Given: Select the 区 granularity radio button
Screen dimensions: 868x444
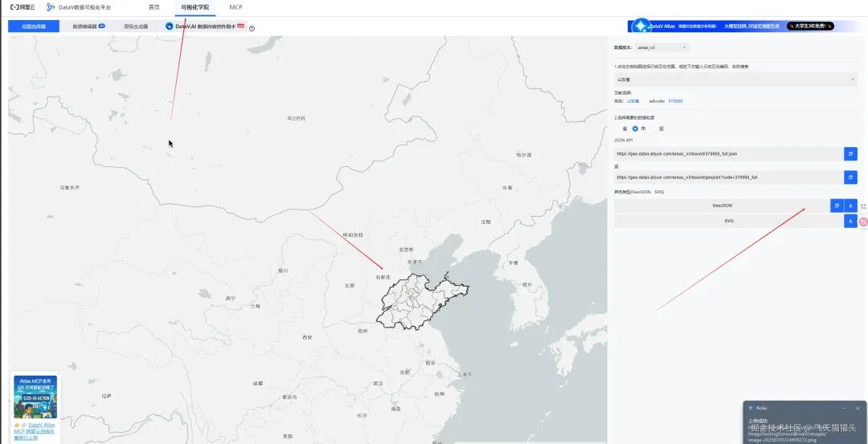Looking at the screenshot, I should 653,128.
